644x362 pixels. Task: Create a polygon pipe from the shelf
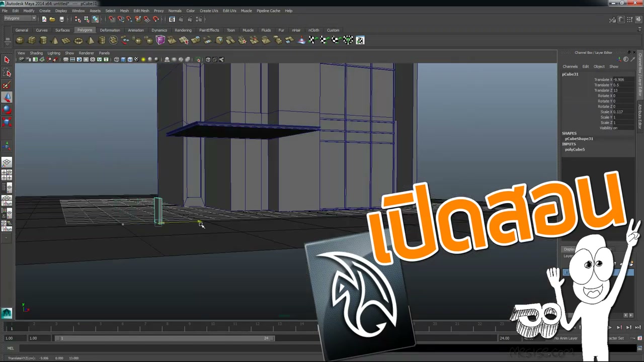[x=102, y=40]
